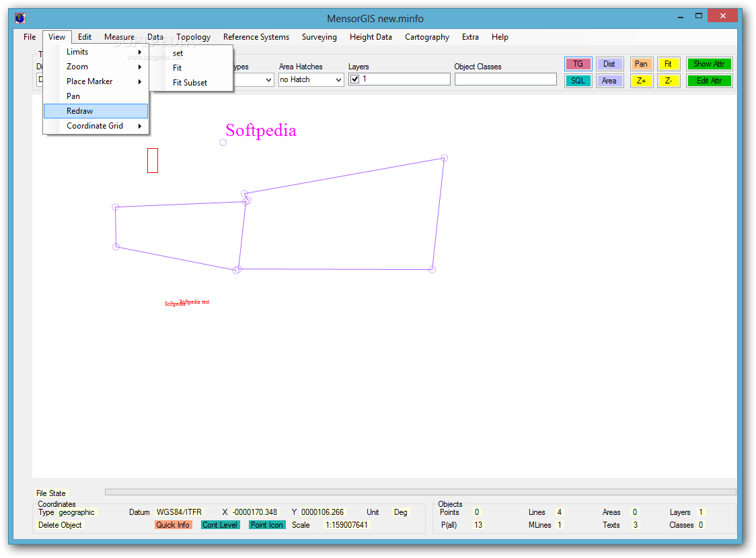
Task: Click the Delete Object label
Action: click(x=61, y=525)
